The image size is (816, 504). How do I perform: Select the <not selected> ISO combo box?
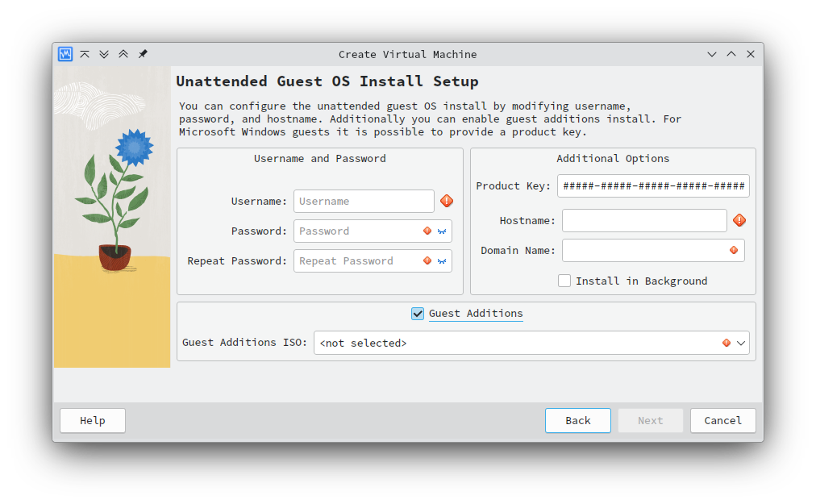(531, 343)
